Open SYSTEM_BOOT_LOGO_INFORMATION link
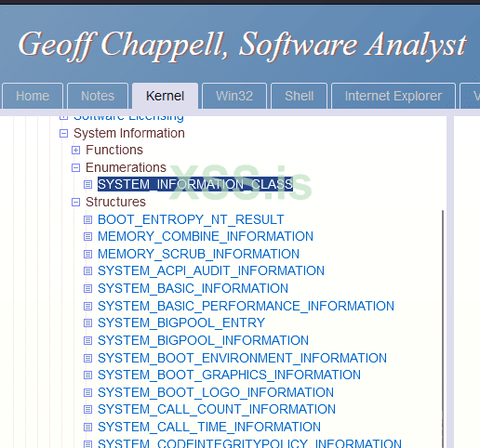The image size is (480, 448). [216, 392]
